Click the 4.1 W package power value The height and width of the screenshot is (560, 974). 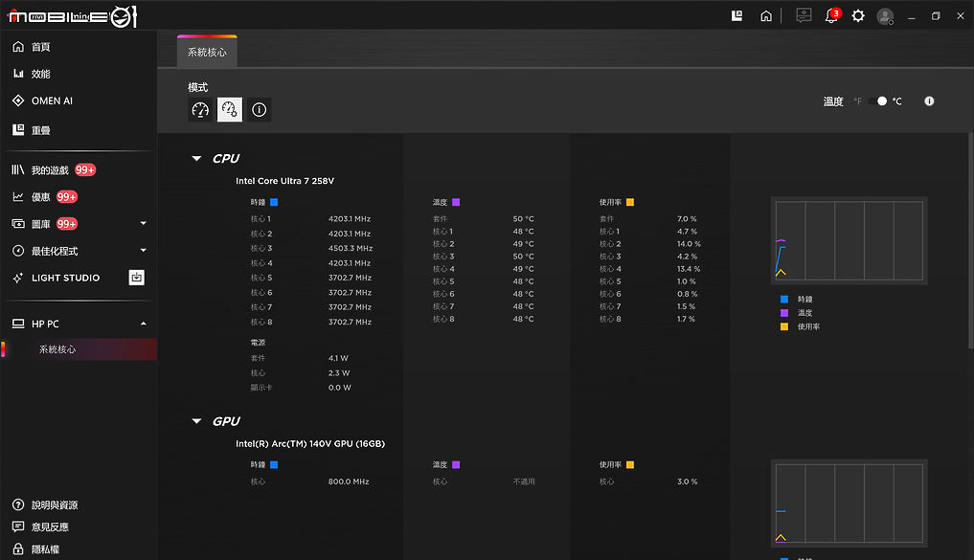(338, 358)
